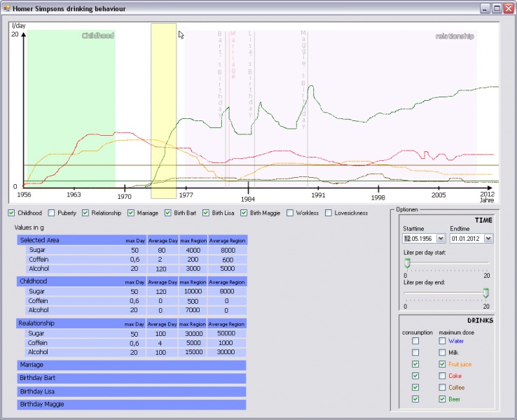Collapse the Selected Area section header
517x420 pixels.
tap(132, 240)
